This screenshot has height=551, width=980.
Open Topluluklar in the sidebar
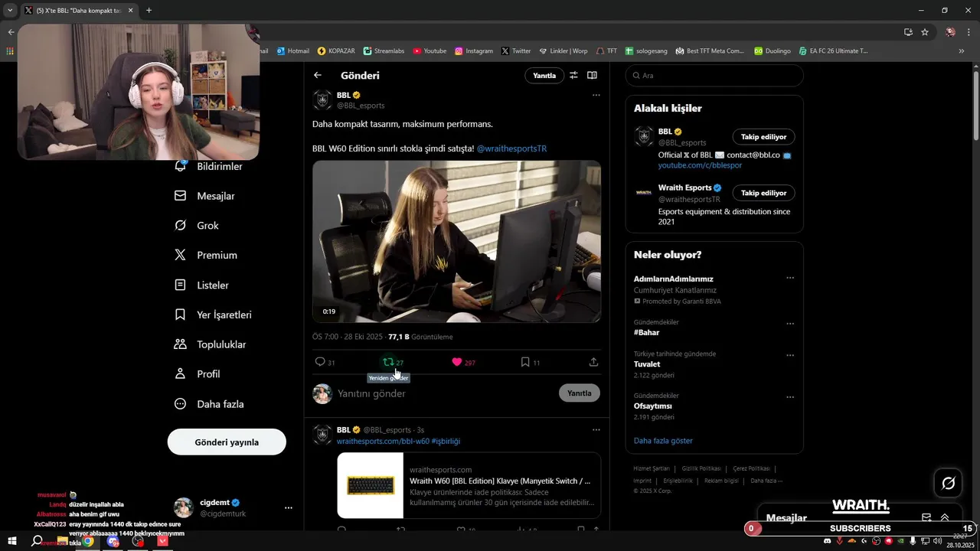(x=211, y=345)
